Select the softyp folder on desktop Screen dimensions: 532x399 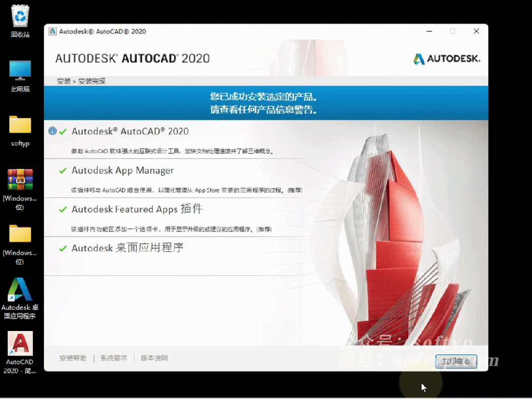pyautogui.click(x=20, y=131)
